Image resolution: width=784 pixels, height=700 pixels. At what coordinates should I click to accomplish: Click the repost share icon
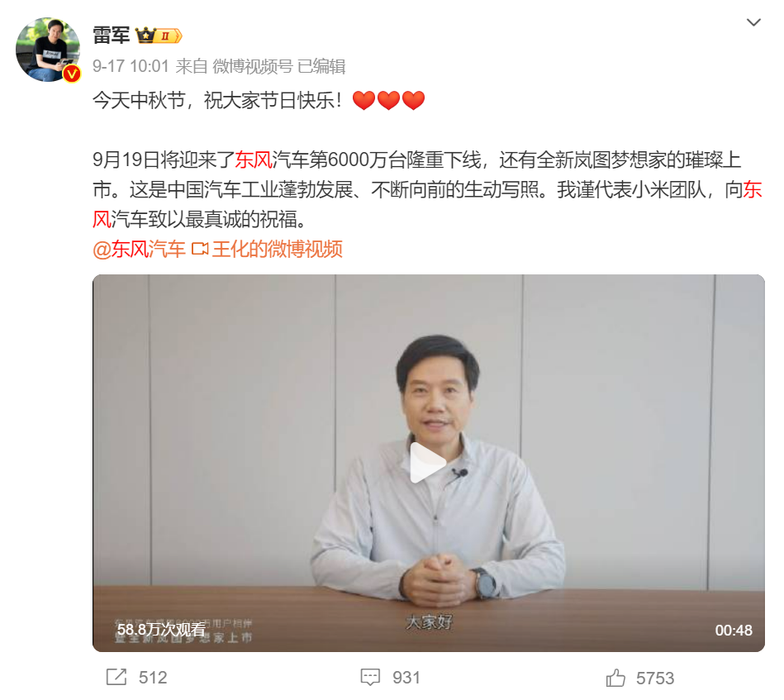pos(116,677)
